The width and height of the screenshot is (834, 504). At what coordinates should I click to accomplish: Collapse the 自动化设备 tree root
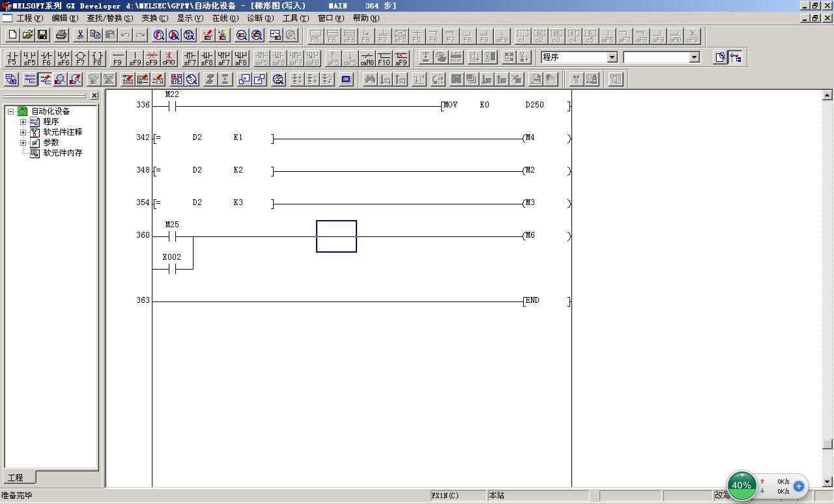tap(11, 111)
